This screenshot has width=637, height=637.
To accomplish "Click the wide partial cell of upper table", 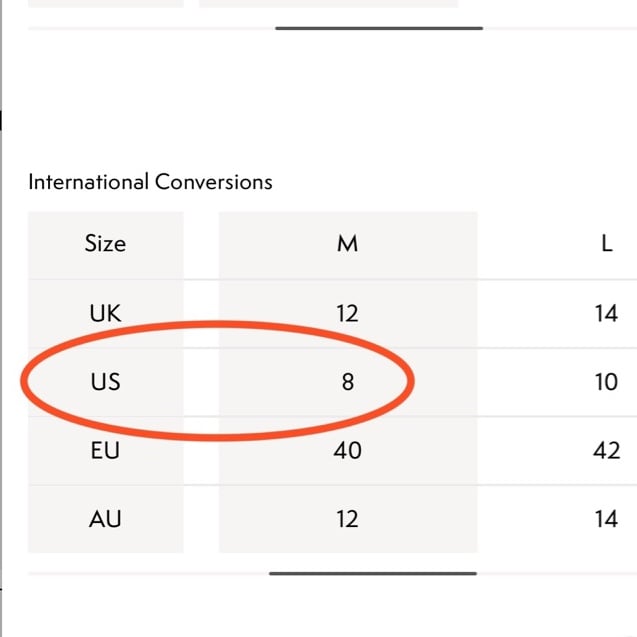I will click(x=328, y=3).
